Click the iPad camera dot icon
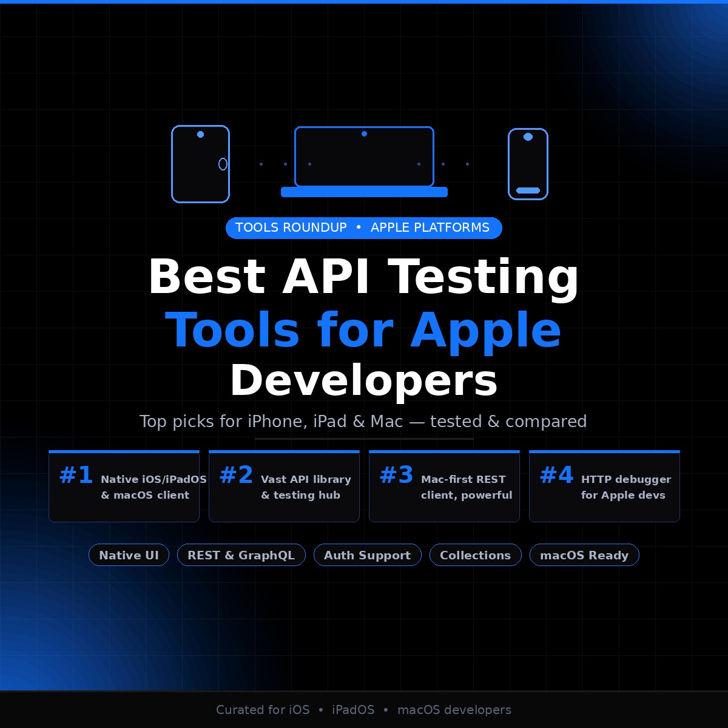728x728 pixels. (x=200, y=134)
